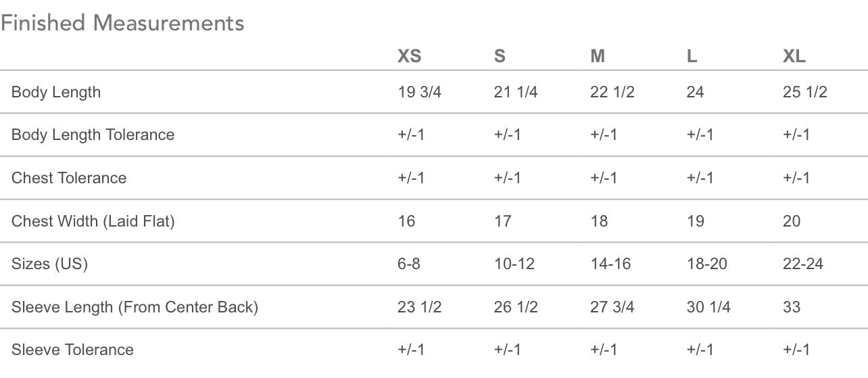This screenshot has width=868, height=378.
Task: Click the Chest Tolerance row label
Action: [x=69, y=178]
